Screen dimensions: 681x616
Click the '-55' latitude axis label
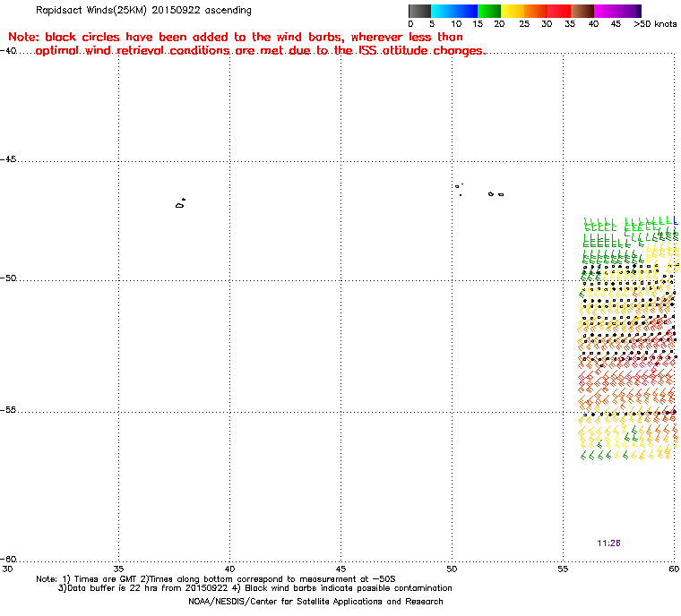coord(8,410)
